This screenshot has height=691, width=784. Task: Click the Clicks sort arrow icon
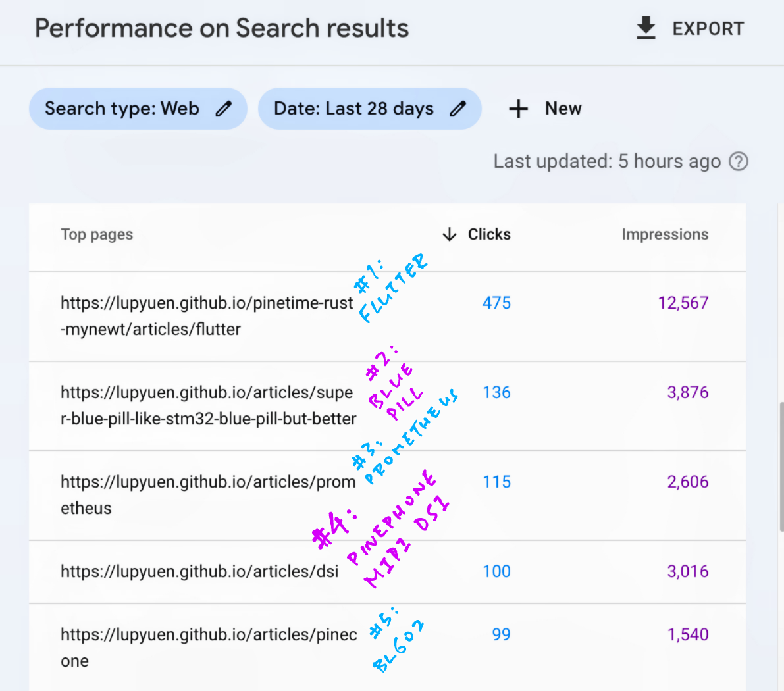click(x=450, y=234)
